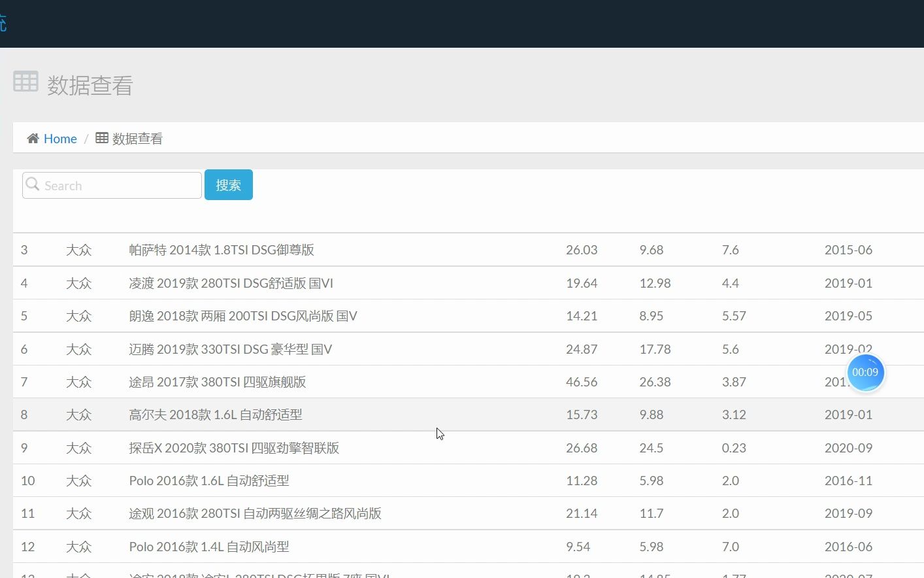Select the row 凌渡 2019款 280TSI DSG舒适版 国VI

[231, 283]
